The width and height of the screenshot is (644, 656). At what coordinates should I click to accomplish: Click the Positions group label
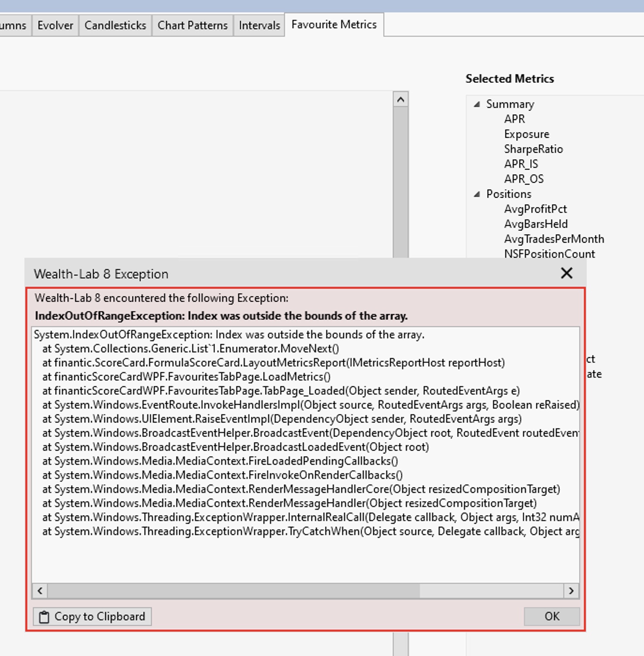click(509, 194)
